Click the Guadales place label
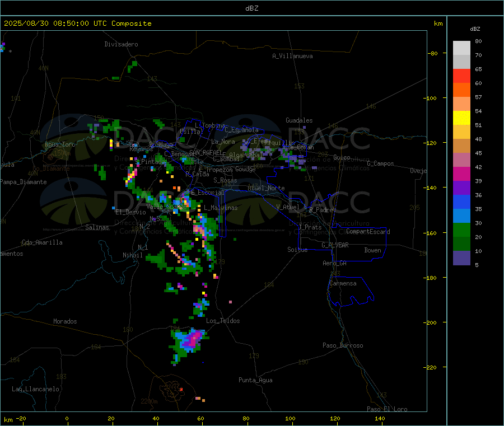504x426 pixels. pos(299,120)
